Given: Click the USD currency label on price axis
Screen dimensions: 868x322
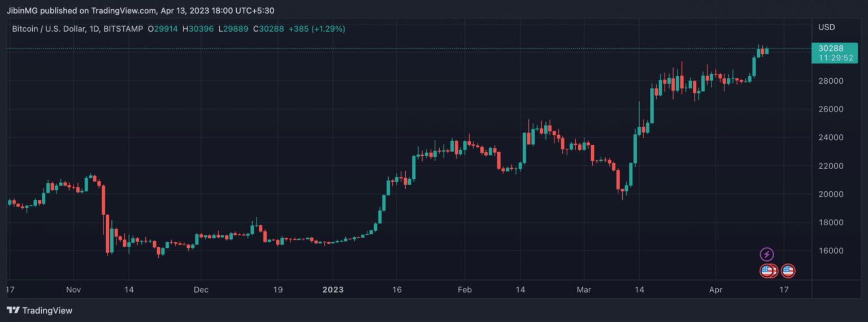Looking at the screenshot, I should [x=826, y=27].
